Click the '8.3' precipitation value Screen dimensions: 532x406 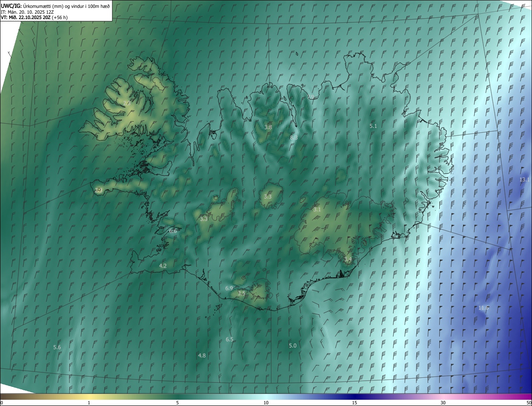click(294, 137)
